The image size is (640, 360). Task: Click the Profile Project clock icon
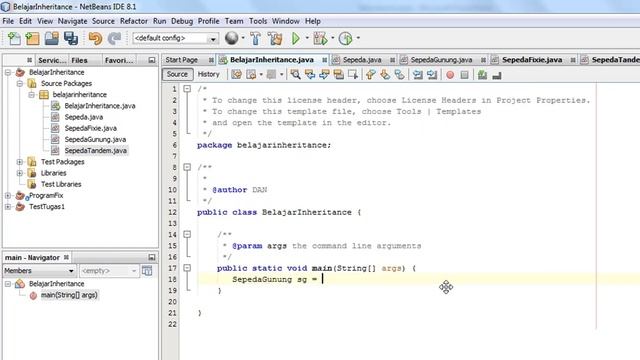(x=345, y=38)
